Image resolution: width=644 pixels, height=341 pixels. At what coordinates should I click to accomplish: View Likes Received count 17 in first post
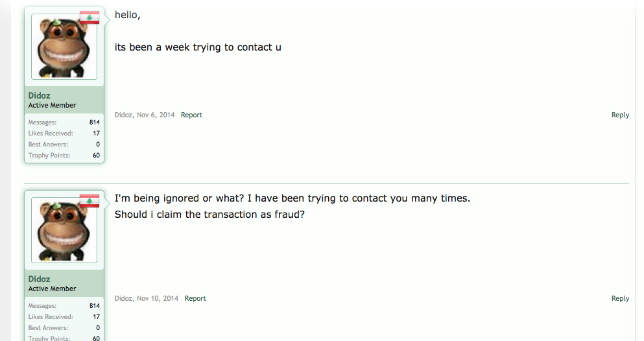97,134
